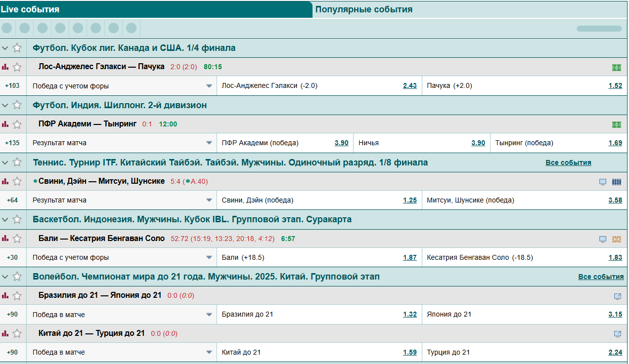629x364 pixels.
Task: Favorite the Лос-Анджелес Гэлакси — Пачука match star
Action: (x=17, y=67)
